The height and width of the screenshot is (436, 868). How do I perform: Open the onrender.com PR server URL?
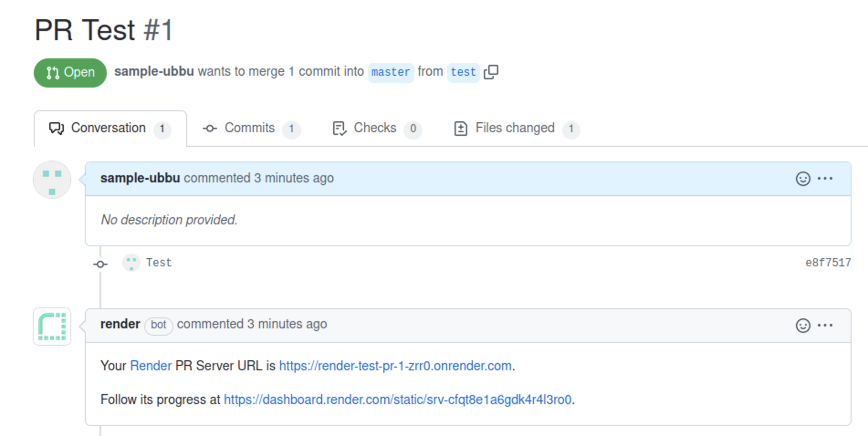point(395,366)
